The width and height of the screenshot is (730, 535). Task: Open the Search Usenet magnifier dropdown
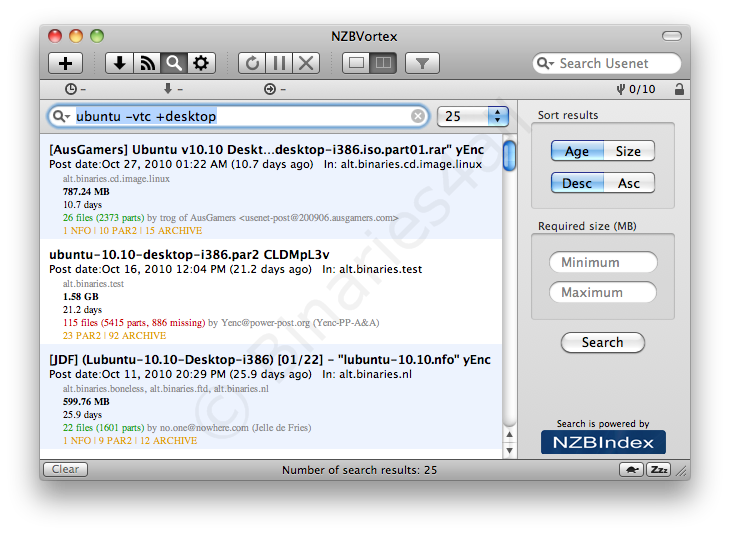tap(545, 63)
